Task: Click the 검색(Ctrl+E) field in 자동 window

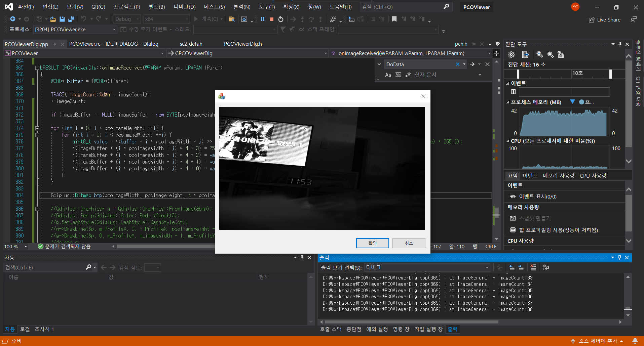Action: point(45,267)
